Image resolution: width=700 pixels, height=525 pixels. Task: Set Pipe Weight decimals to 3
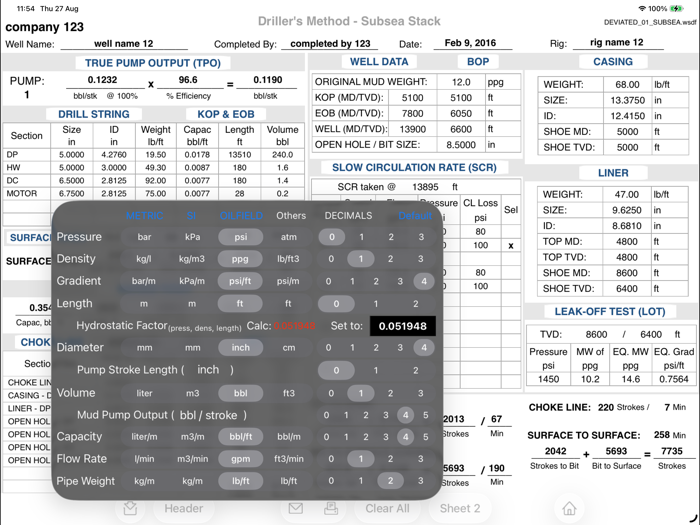(421, 481)
